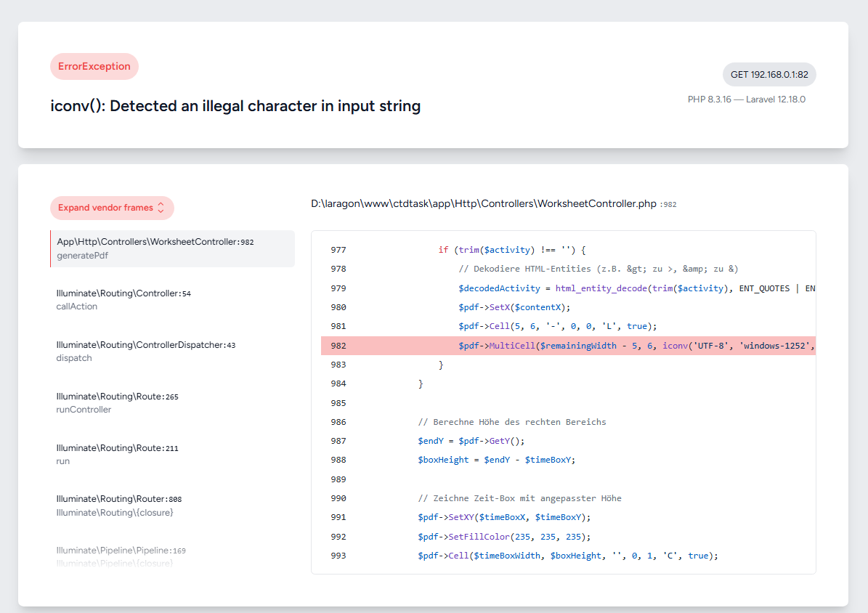868x613 pixels.
Task: Click the PHP 8.3.16 — Laravel 12.18.0 text
Action: tap(746, 100)
